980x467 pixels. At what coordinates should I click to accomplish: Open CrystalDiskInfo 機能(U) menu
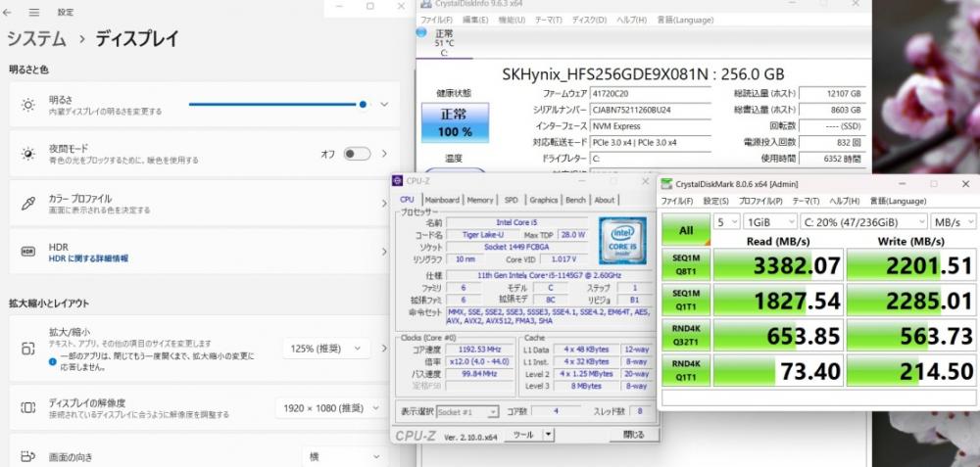(512, 20)
